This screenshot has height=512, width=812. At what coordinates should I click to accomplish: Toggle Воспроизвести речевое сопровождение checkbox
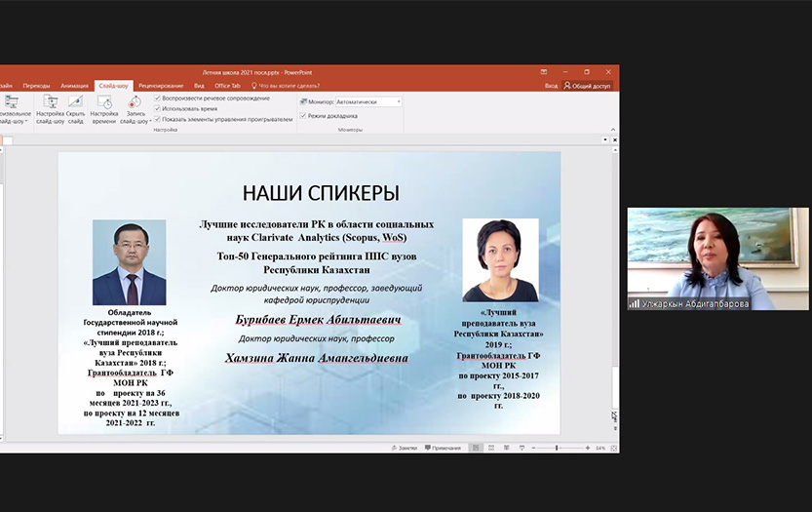click(x=158, y=98)
